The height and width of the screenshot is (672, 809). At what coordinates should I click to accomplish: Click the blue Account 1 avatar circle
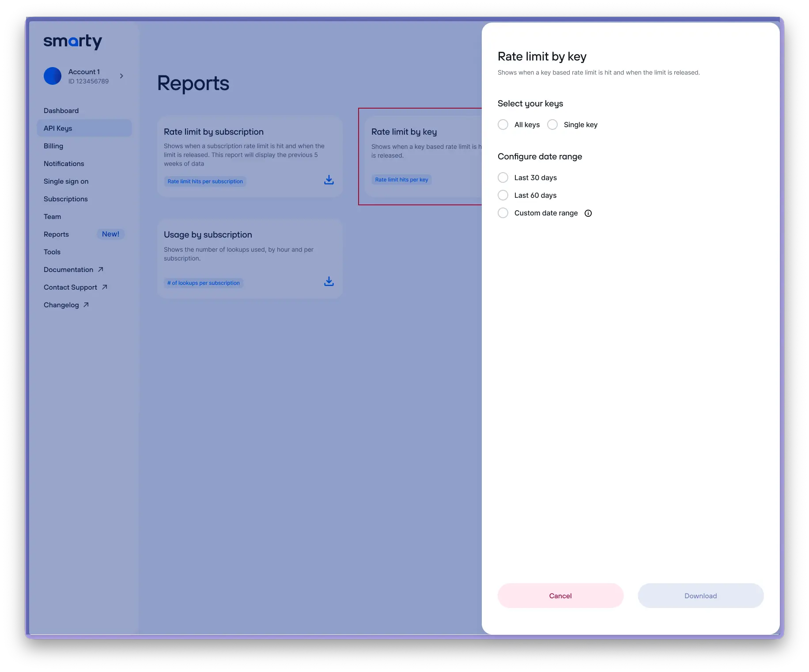click(53, 76)
